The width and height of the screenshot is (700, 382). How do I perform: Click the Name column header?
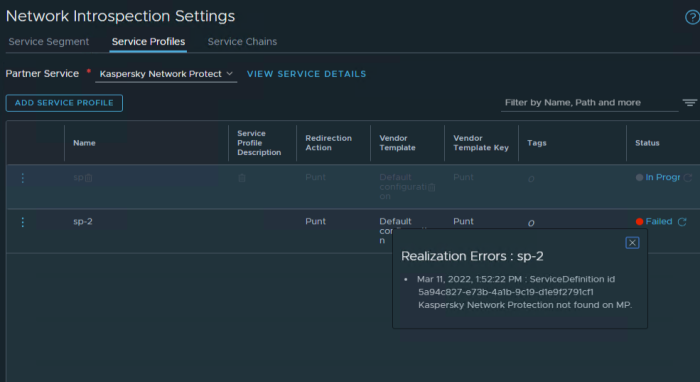coord(84,143)
